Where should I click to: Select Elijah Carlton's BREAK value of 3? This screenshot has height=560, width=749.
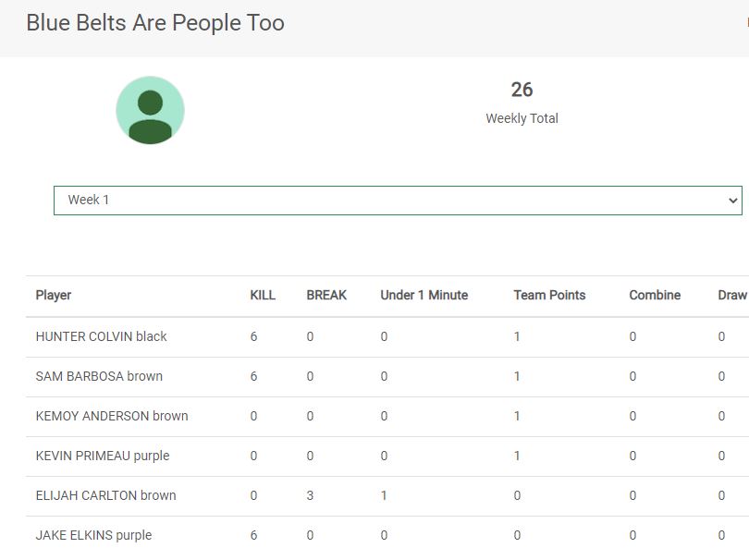point(311,496)
